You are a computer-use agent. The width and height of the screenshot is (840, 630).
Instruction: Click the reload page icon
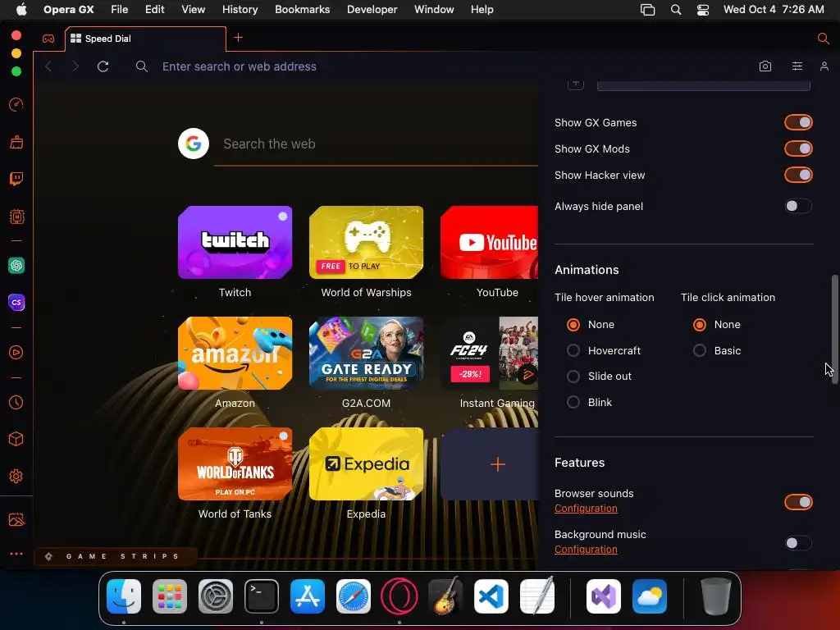click(103, 66)
